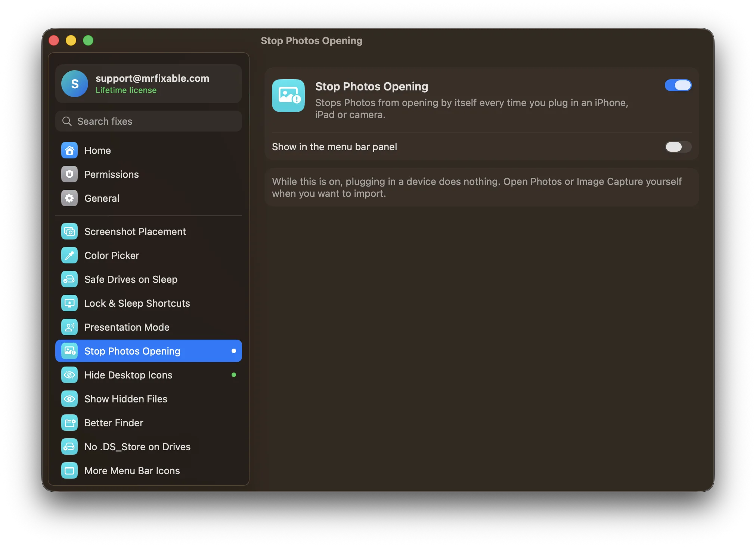
Task: Click the Lifetime license label
Action: (x=126, y=90)
